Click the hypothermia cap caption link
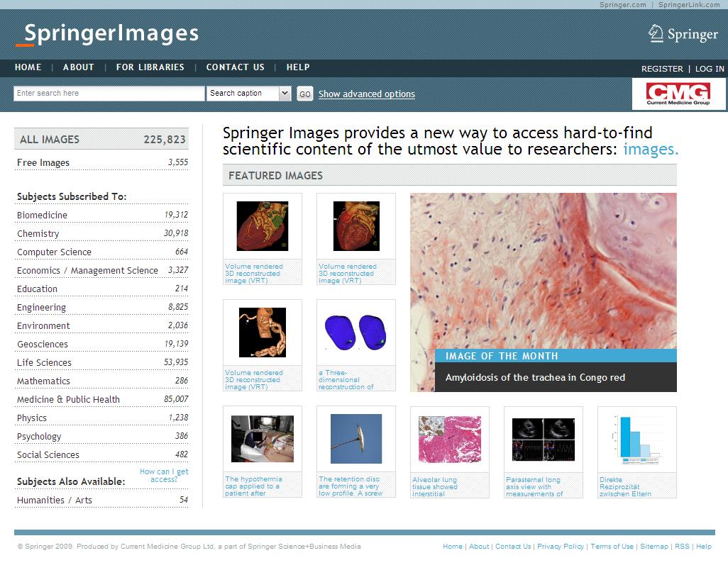 (253, 486)
